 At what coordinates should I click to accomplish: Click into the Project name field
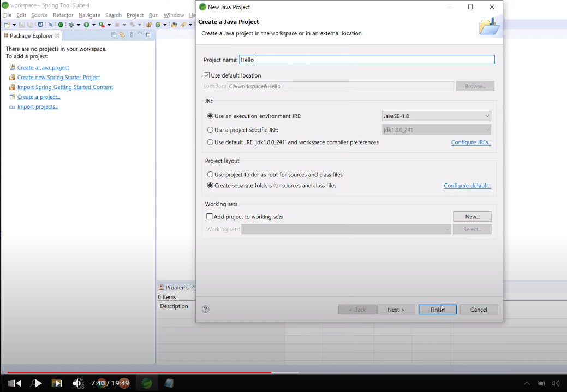[x=367, y=60]
